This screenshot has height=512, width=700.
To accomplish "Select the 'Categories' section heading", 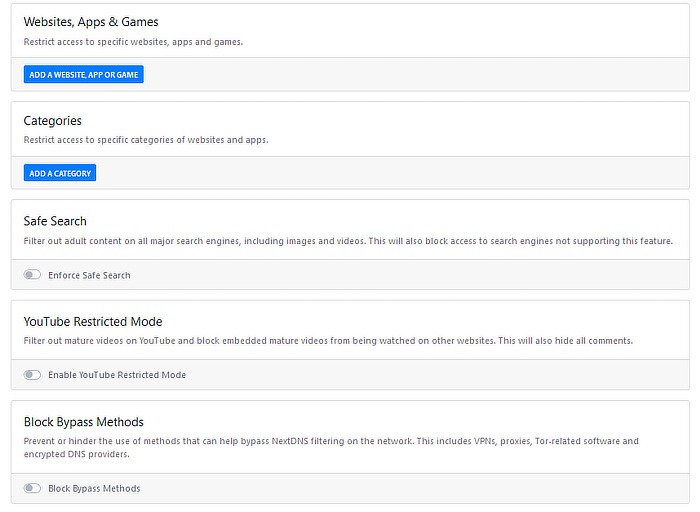I will coord(53,121).
